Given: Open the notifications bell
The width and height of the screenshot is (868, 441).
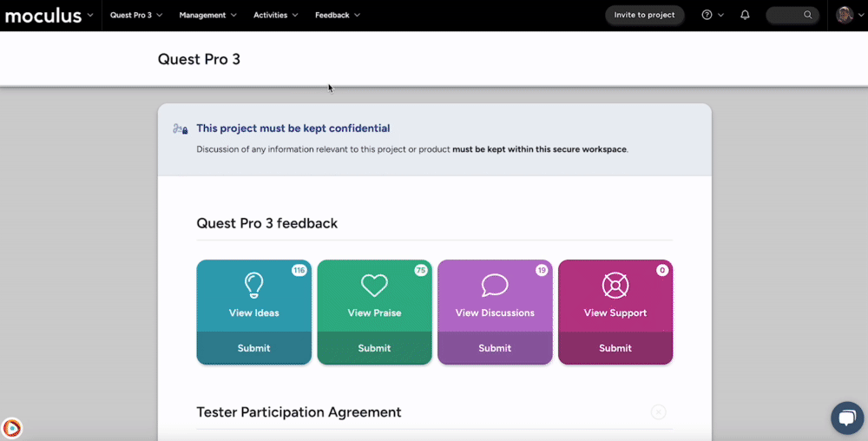Looking at the screenshot, I should coord(745,15).
